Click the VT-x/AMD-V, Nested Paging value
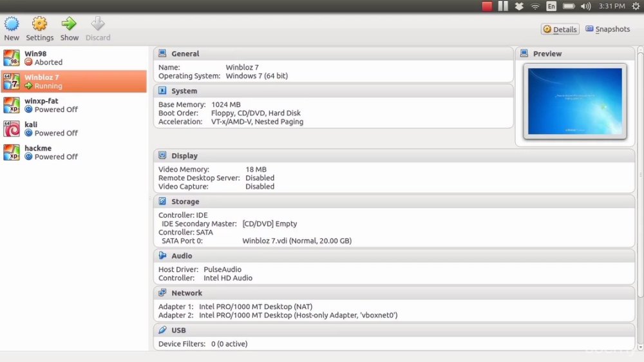644x362 pixels. pyautogui.click(x=257, y=122)
